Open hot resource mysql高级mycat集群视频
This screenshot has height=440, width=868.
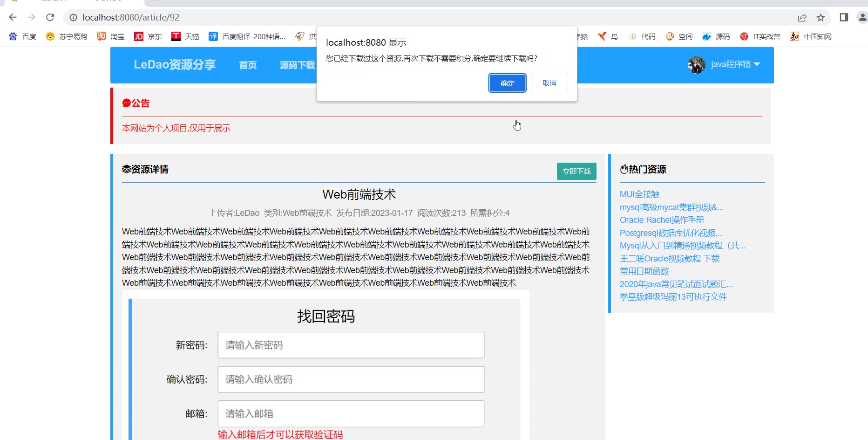671,207
